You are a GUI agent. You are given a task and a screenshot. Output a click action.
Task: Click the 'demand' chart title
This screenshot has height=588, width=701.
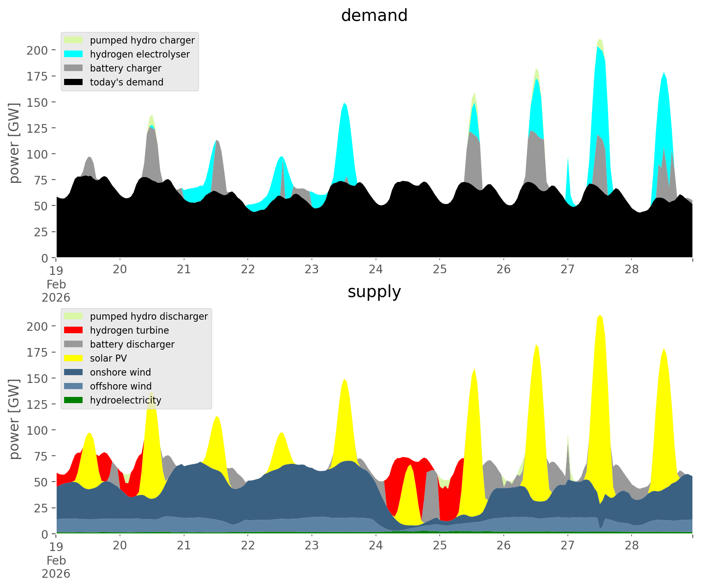374,16
